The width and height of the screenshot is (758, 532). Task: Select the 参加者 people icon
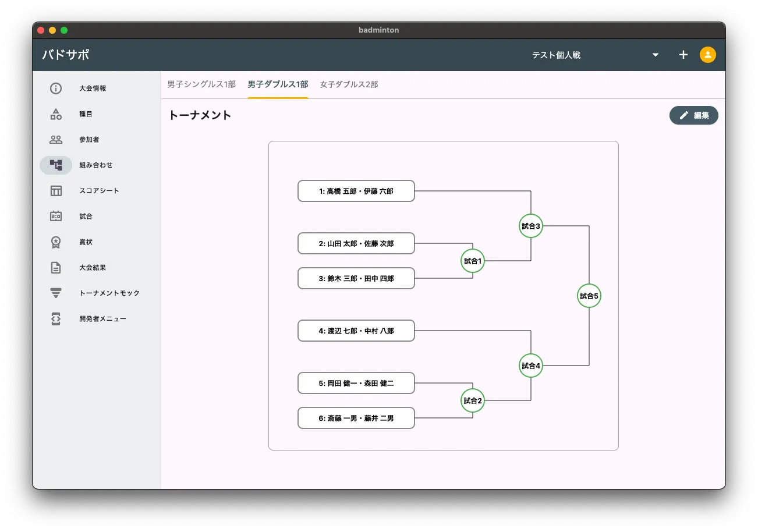point(56,140)
